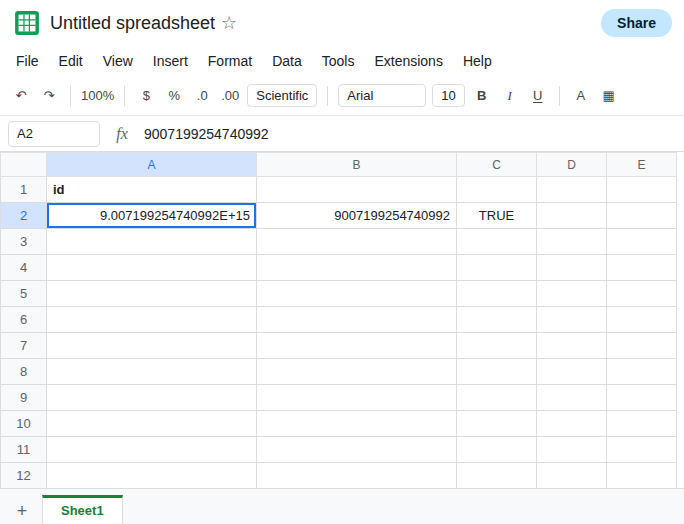Click the Share button

click(636, 23)
